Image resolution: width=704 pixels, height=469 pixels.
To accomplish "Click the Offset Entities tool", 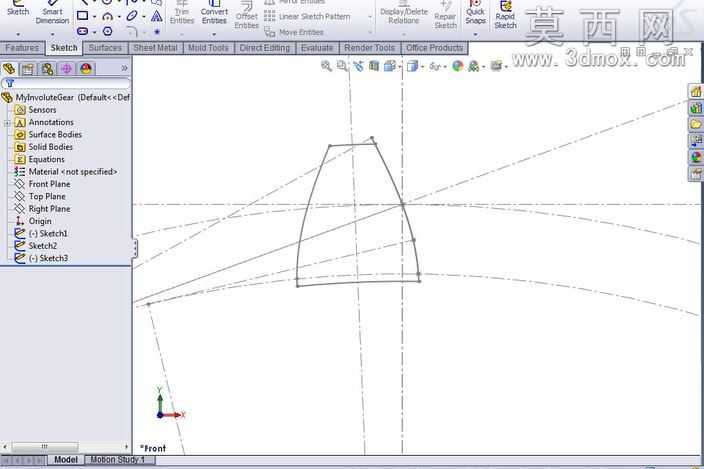I will click(x=246, y=16).
